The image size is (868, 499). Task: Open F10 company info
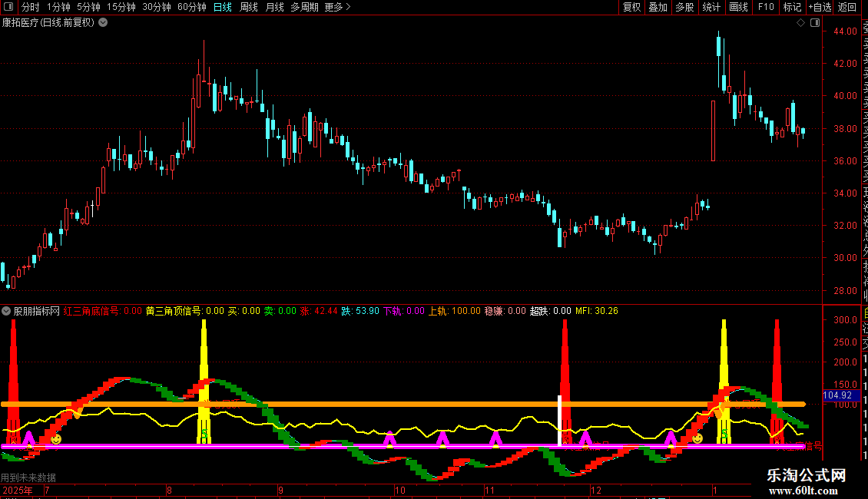(x=766, y=7)
